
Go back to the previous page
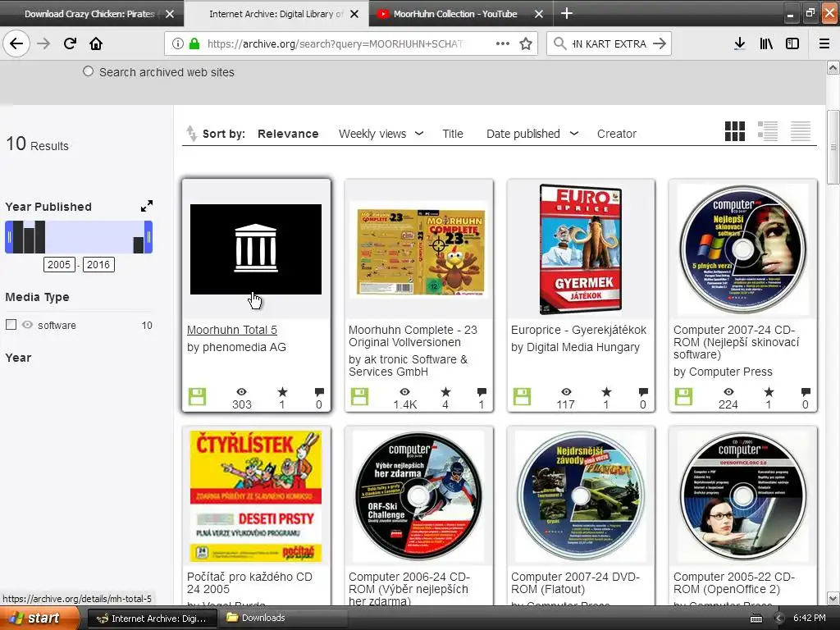tap(16, 43)
